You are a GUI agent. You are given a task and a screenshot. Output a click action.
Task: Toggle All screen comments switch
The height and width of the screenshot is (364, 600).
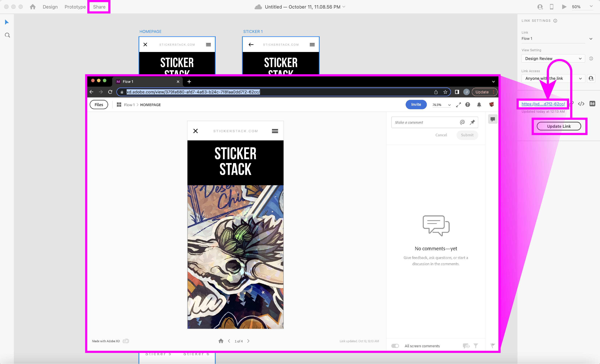(395, 346)
